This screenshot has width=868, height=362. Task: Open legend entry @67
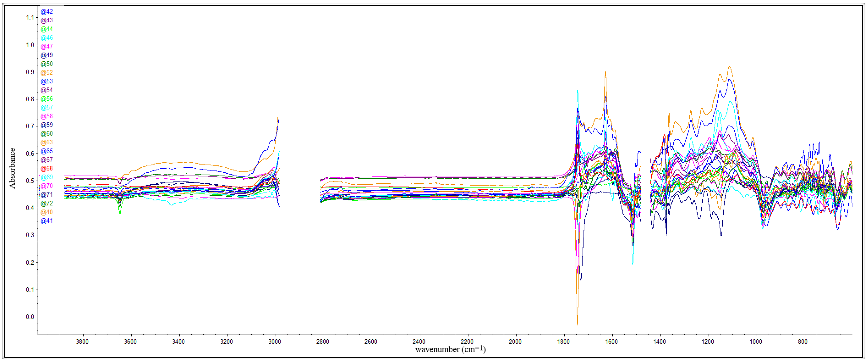pos(47,160)
